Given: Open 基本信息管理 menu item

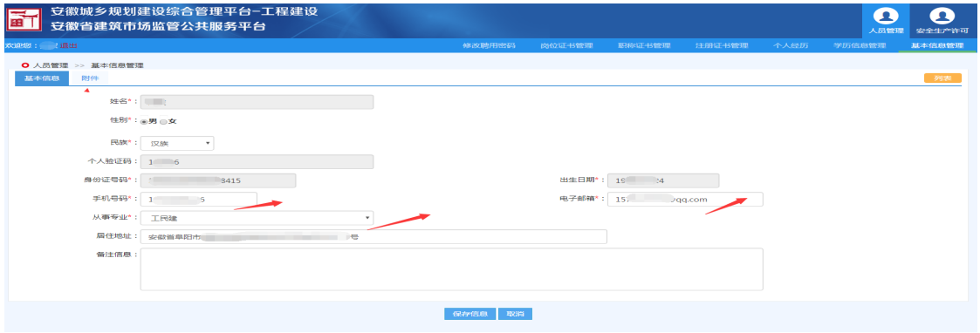Looking at the screenshot, I should [x=937, y=45].
